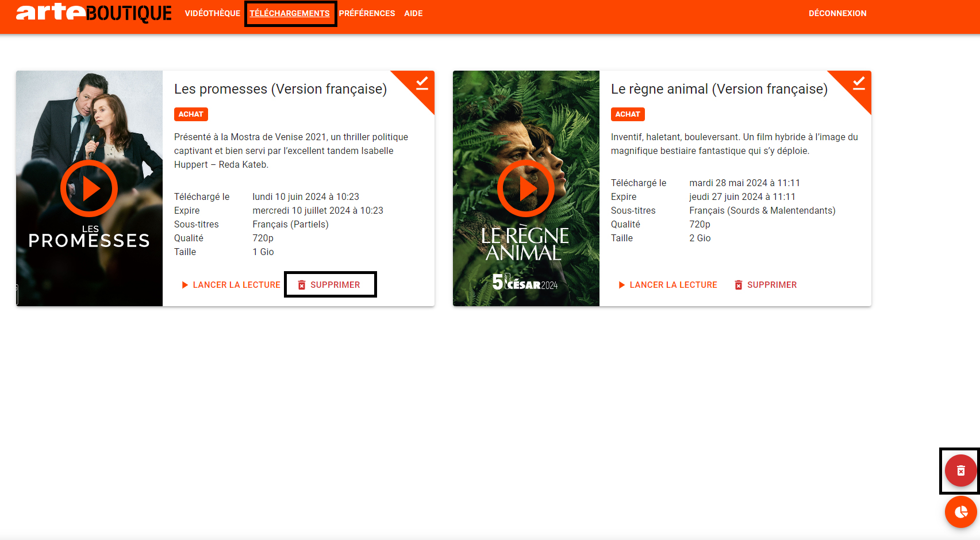Open the Aide menu item
The image size is (980, 540).
click(x=413, y=13)
